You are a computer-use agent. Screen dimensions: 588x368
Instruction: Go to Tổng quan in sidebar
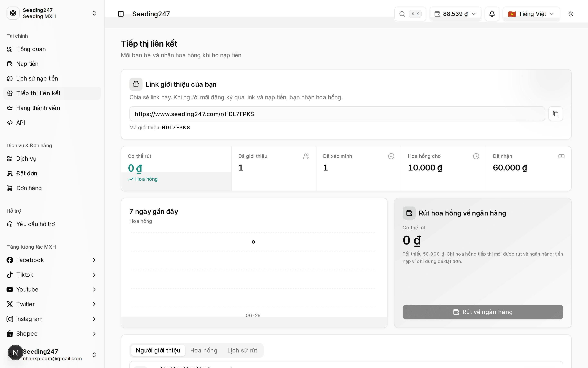pos(52,49)
